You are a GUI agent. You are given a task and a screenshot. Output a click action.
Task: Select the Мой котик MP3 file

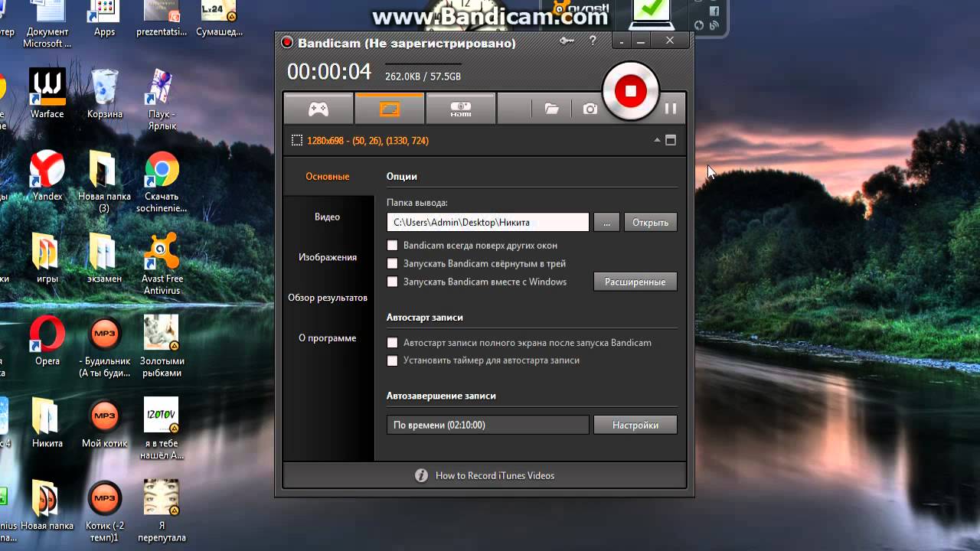click(105, 423)
